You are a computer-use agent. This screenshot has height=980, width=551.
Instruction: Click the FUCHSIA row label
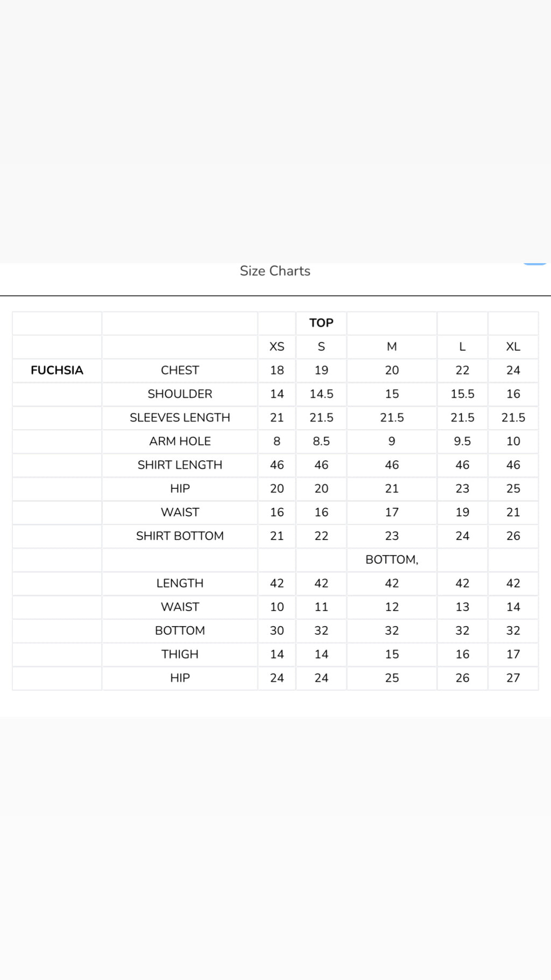(57, 370)
